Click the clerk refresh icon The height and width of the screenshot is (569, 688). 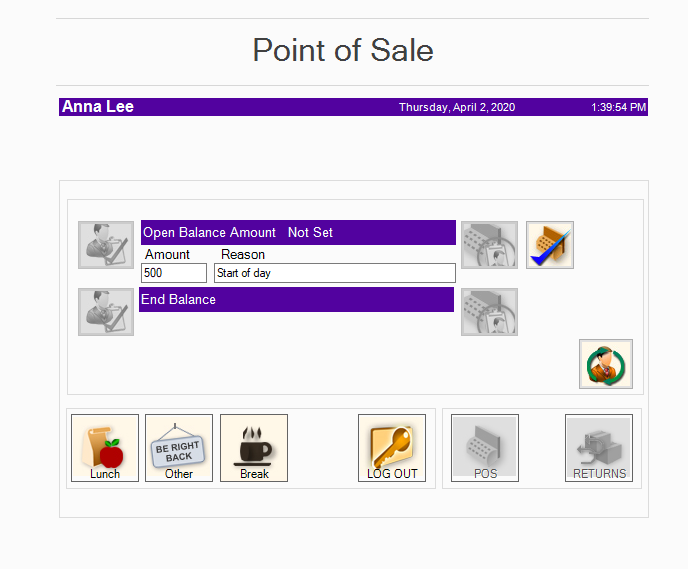coord(606,364)
